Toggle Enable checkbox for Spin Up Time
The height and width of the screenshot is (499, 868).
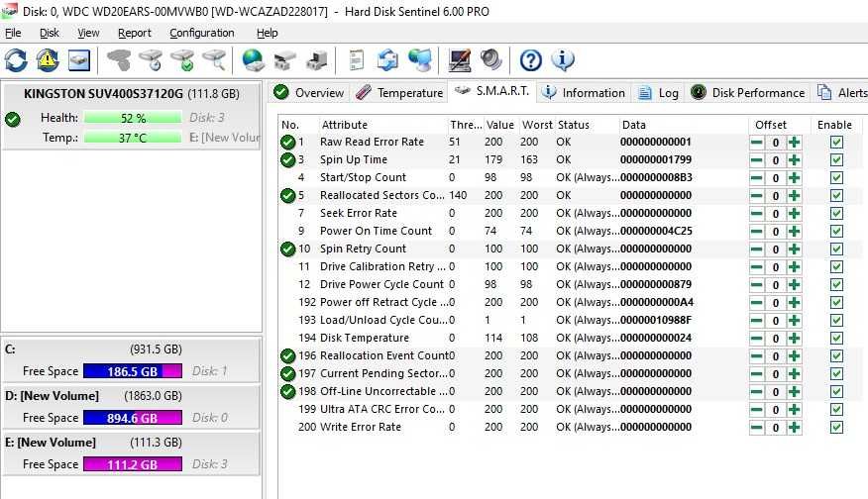pyautogui.click(x=836, y=159)
